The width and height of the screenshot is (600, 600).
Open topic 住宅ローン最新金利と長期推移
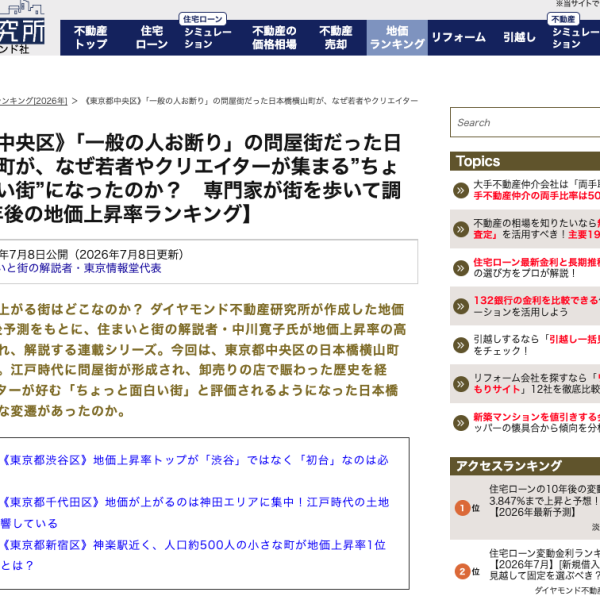pyautogui.click(x=536, y=267)
